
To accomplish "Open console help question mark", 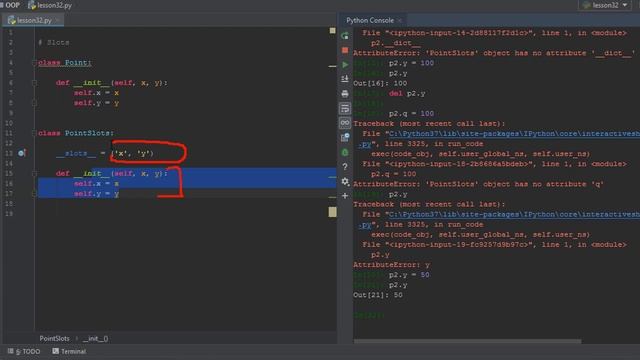I will 345,167.
